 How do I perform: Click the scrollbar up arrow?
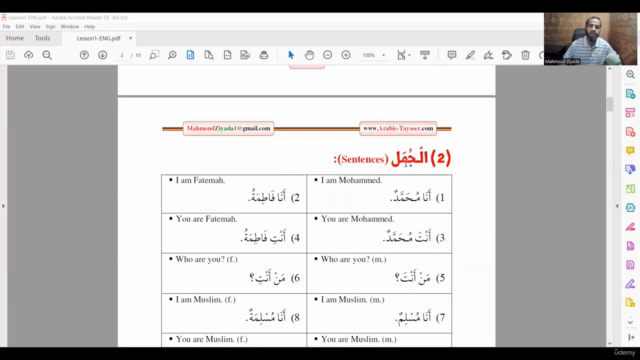coord(610,69)
